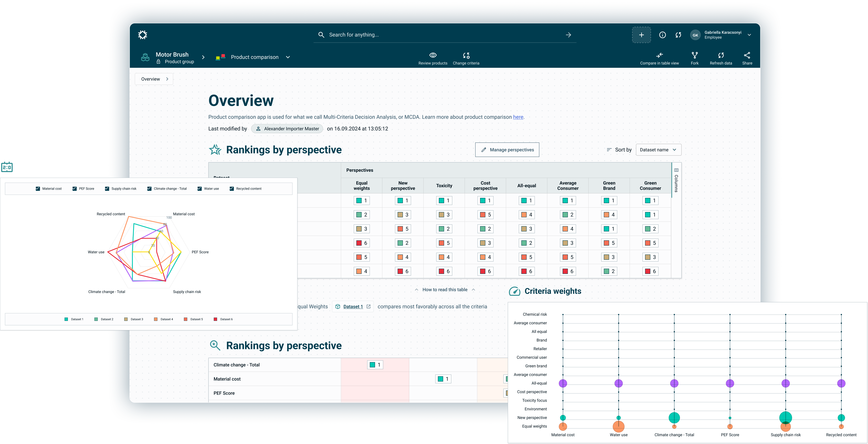Click Supply chain risk New perspective bubble
Screen dimensions: 868x444
click(x=786, y=418)
